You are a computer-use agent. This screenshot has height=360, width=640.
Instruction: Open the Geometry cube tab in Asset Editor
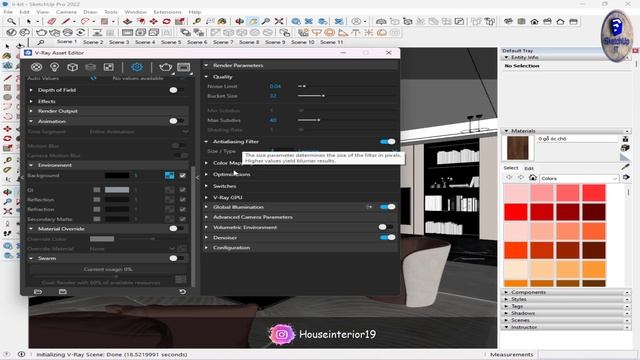72,67
